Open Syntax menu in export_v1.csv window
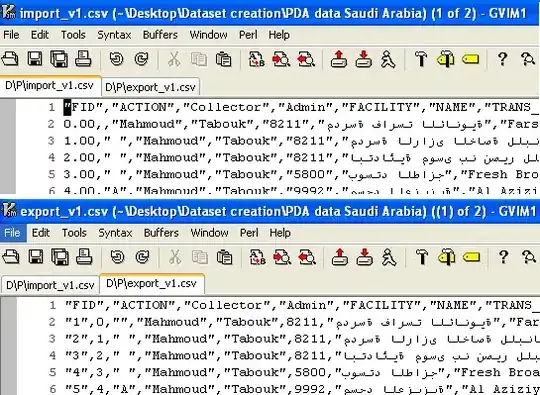The image size is (540, 395). 115,233
